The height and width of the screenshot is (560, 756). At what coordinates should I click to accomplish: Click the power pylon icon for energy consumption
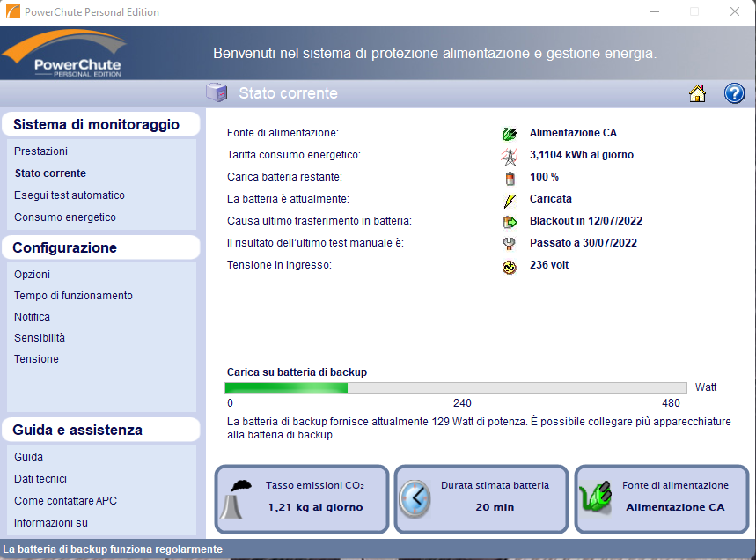(x=510, y=156)
